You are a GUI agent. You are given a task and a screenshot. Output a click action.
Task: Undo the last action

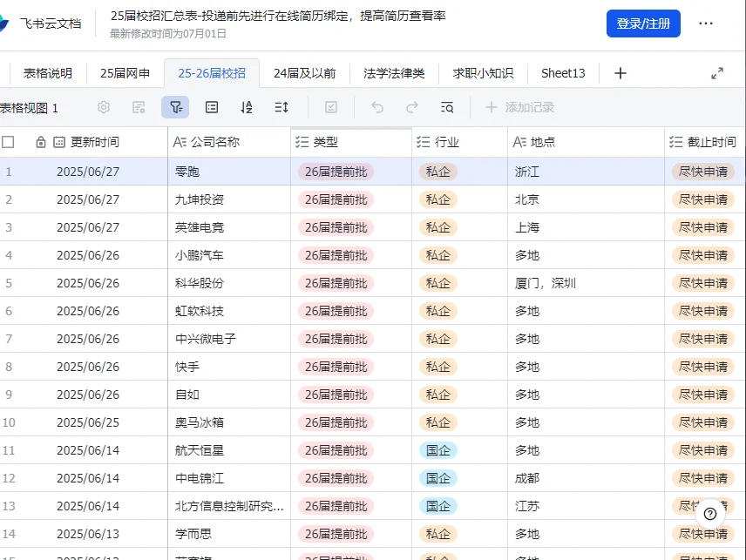(x=377, y=107)
